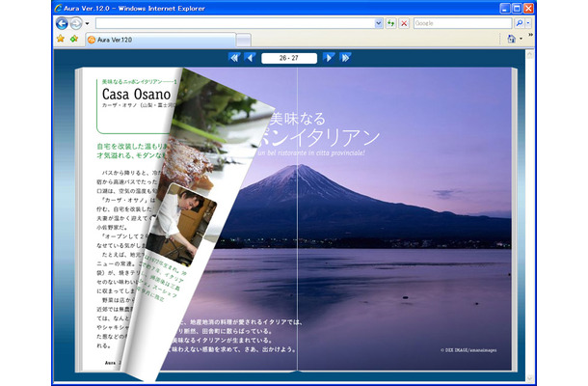The width and height of the screenshot is (588, 386).
Task: Close the Internet Explorer window
Action: pos(528,9)
